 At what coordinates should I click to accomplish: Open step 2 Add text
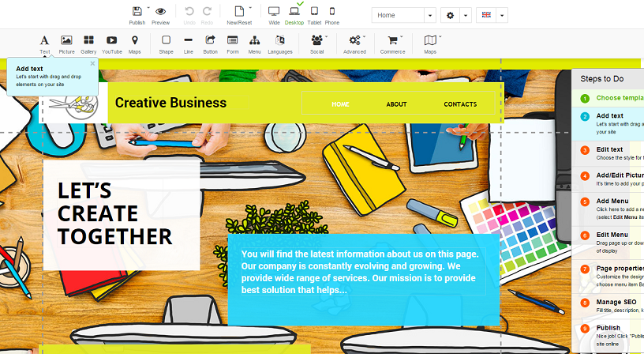pos(608,123)
